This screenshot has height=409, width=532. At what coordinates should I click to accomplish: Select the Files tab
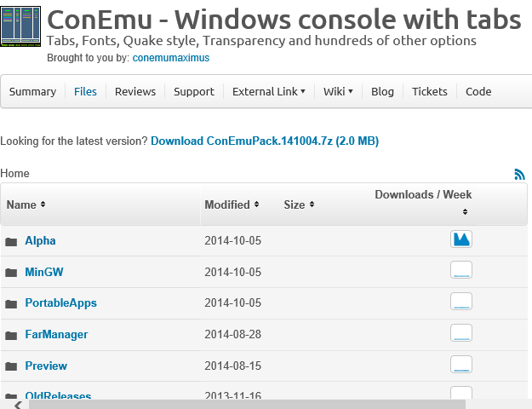tap(85, 92)
